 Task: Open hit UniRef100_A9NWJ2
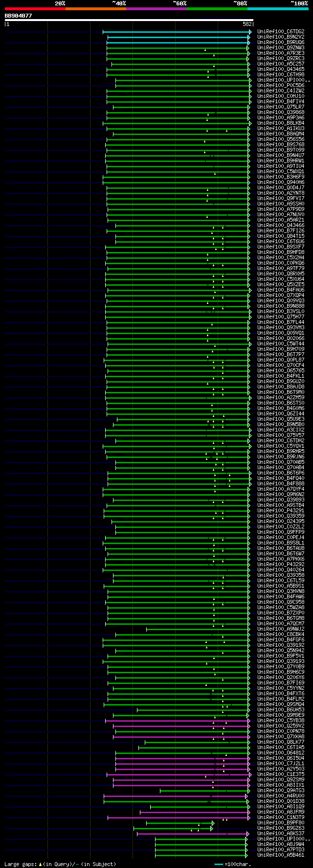coord(281,629)
